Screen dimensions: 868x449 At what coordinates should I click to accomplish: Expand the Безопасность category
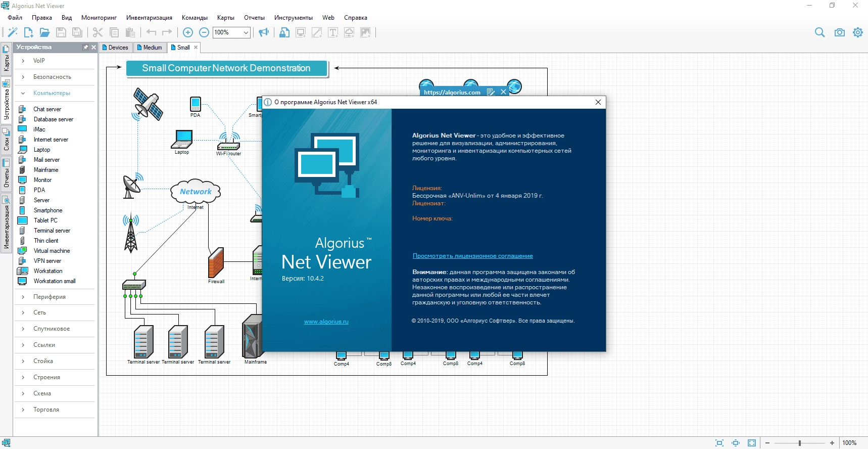(23, 77)
